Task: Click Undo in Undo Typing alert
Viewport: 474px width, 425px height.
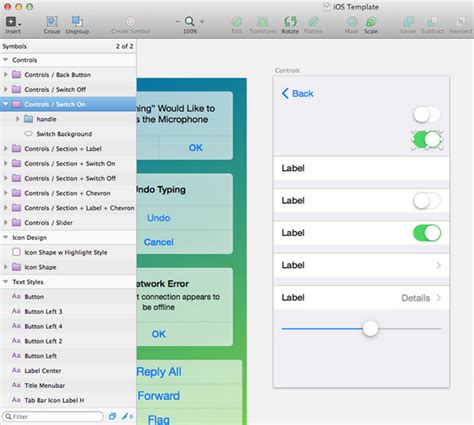Action: (x=159, y=218)
